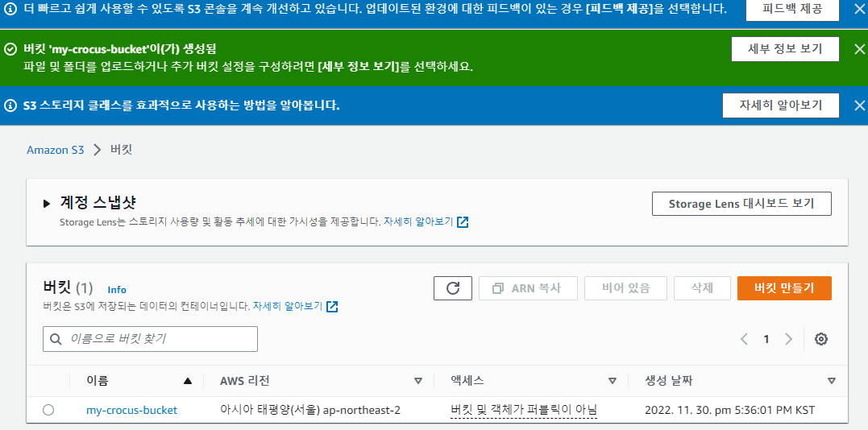This screenshot has width=868, height=430.
Task: Select page 1 in pagination
Action: pyautogui.click(x=766, y=339)
